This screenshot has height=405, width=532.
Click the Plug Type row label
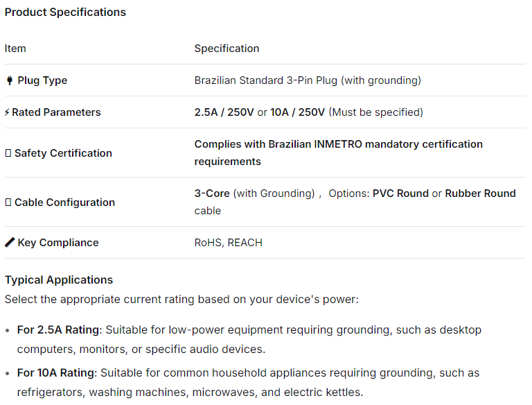pos(42,80)
